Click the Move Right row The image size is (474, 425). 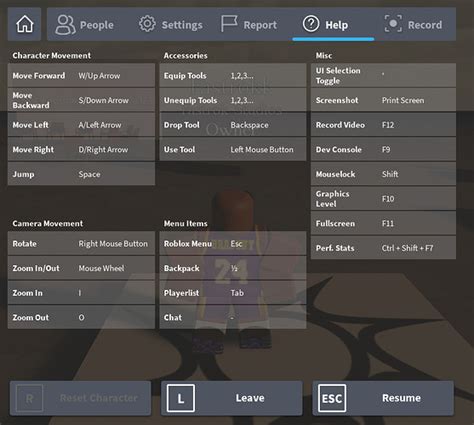pos(81,150)
